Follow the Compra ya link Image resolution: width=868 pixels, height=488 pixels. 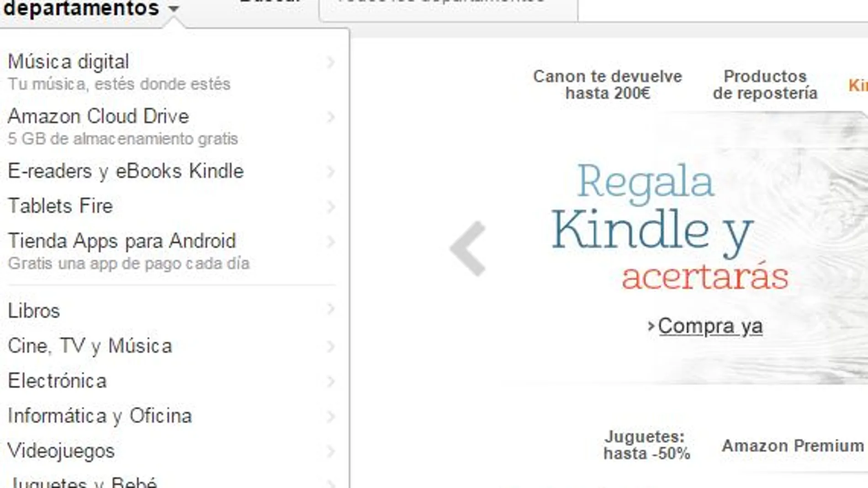point(710,326)
